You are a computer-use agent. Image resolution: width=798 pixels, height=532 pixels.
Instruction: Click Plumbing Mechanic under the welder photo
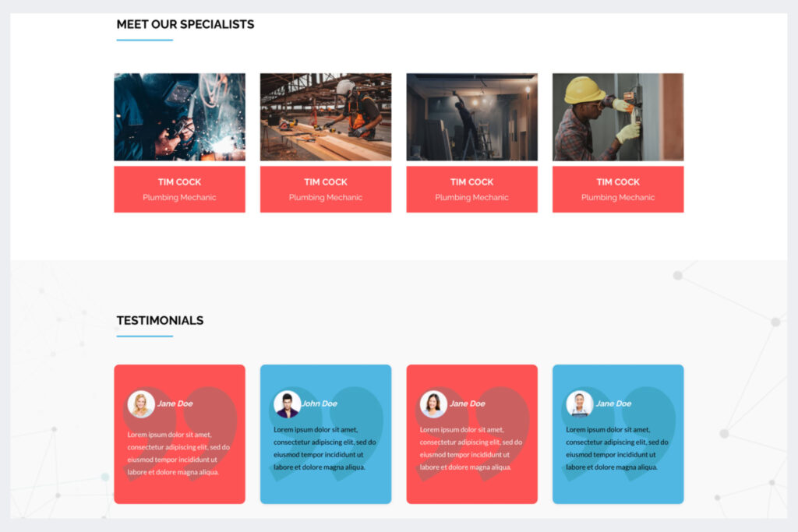coord(179,197)
